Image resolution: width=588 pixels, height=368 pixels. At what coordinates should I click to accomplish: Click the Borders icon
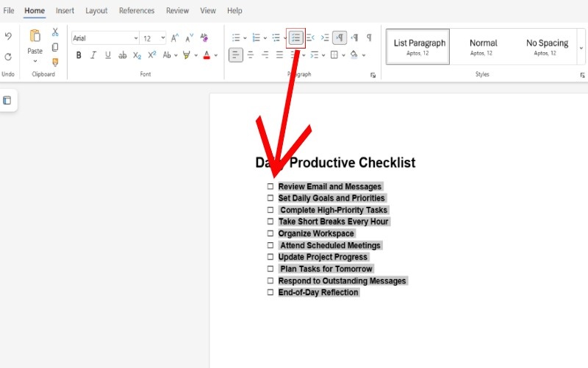334,55
